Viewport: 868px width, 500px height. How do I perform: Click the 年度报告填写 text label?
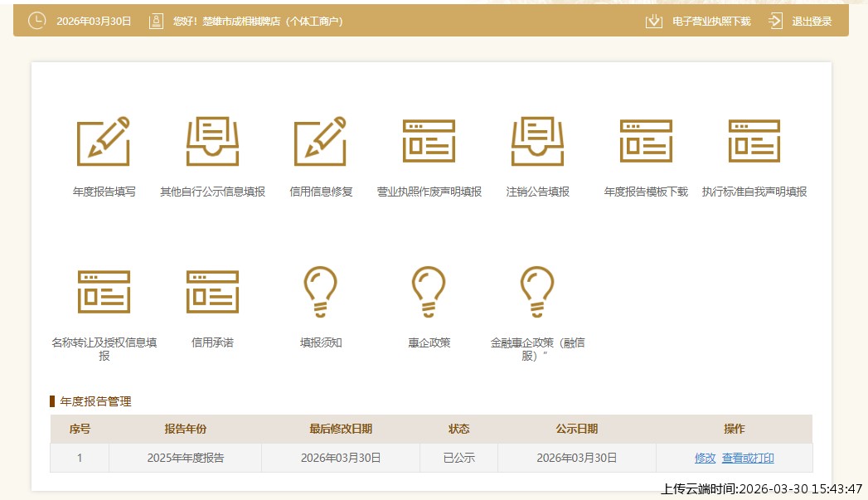(104, 192)
